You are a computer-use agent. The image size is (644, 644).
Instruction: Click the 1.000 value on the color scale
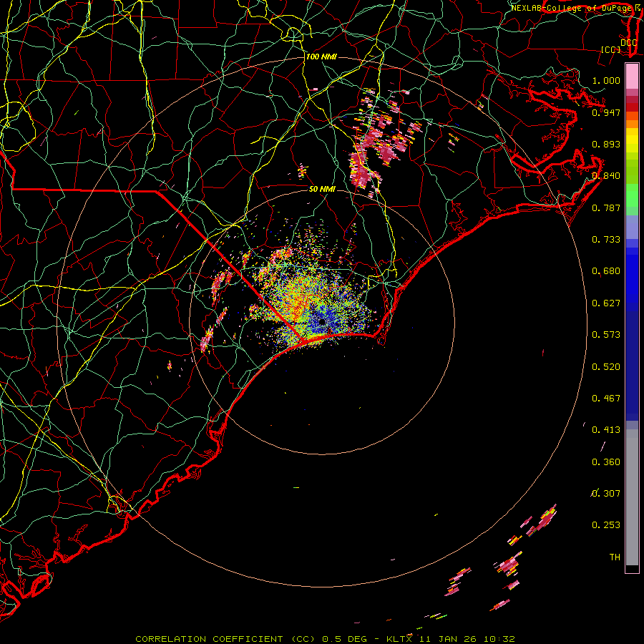(x=606, y=80)
